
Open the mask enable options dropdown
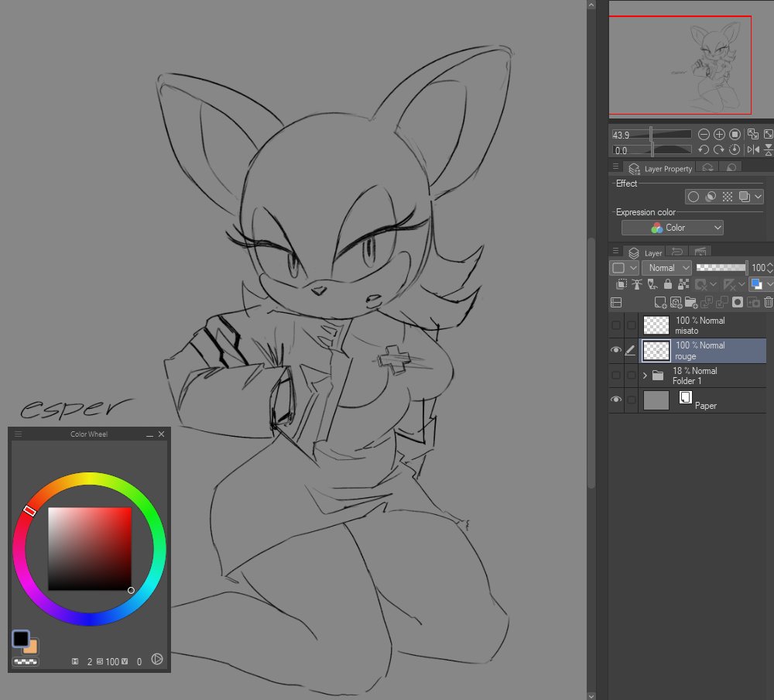coord(714,284)
